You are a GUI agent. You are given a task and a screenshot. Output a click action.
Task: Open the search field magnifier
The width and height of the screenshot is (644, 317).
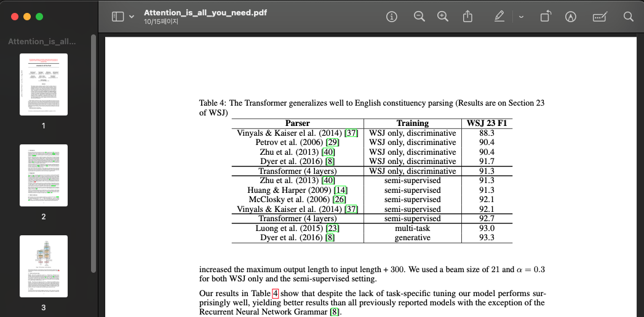tap(629, 17)
